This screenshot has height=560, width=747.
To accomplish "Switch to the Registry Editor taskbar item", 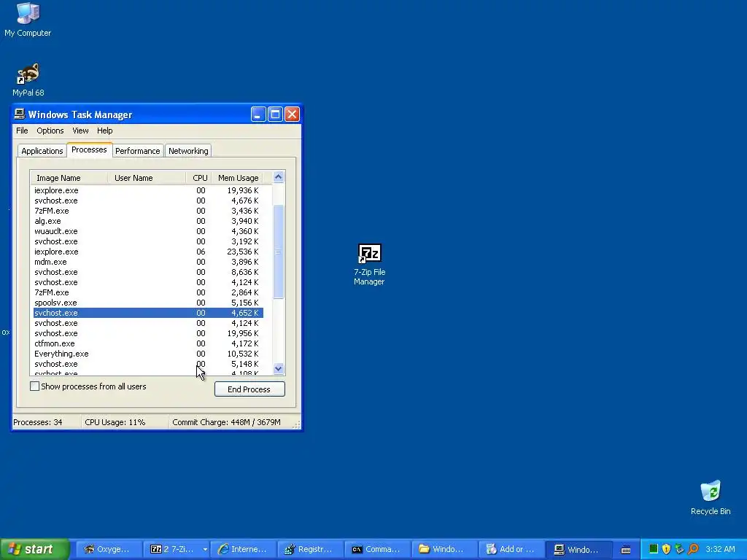I will coord(310,549).
